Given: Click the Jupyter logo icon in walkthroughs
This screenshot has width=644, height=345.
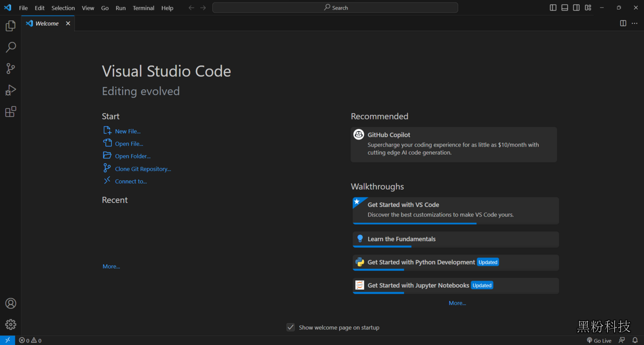Looking at the screenshot, I should tap(360, 285).
